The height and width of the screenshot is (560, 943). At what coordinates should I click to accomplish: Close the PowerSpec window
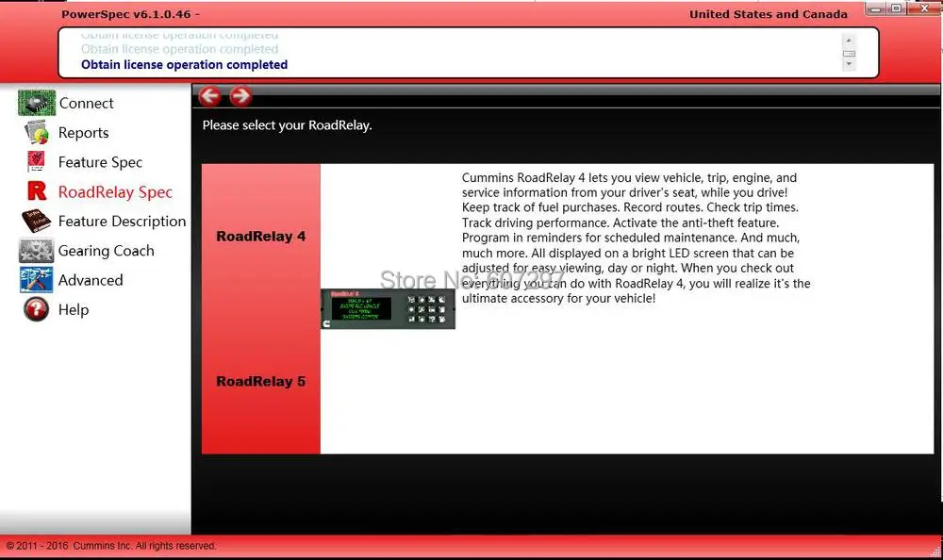click(924, 8)
